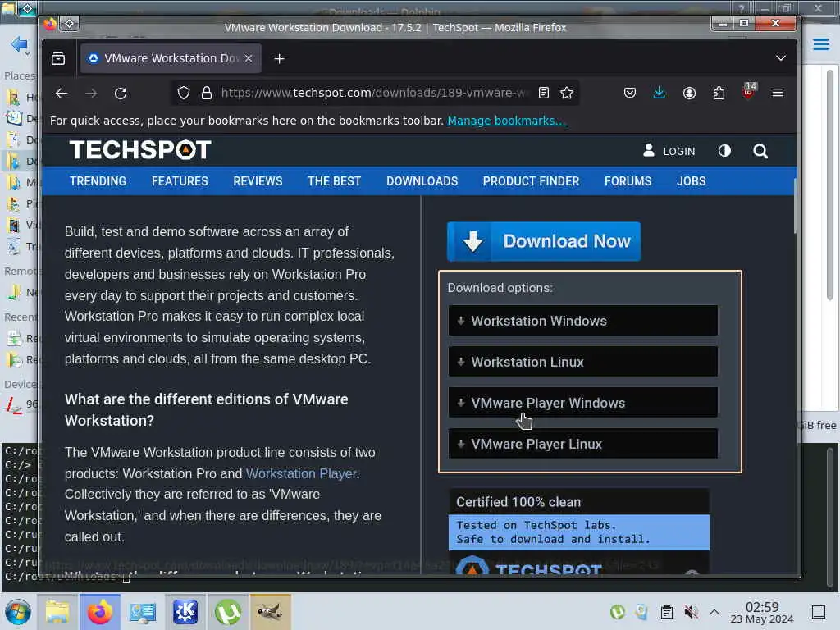Click the TechSpot logo

(140, 150)
